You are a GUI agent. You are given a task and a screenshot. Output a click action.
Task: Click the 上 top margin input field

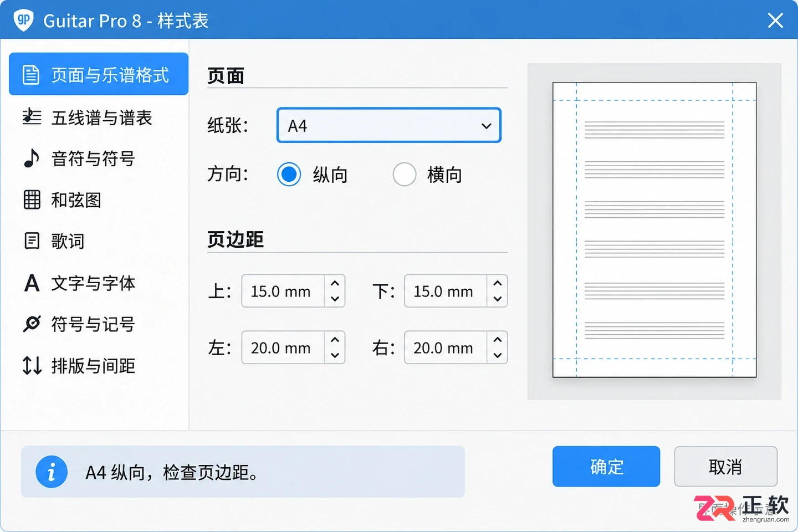pos(283,291)
